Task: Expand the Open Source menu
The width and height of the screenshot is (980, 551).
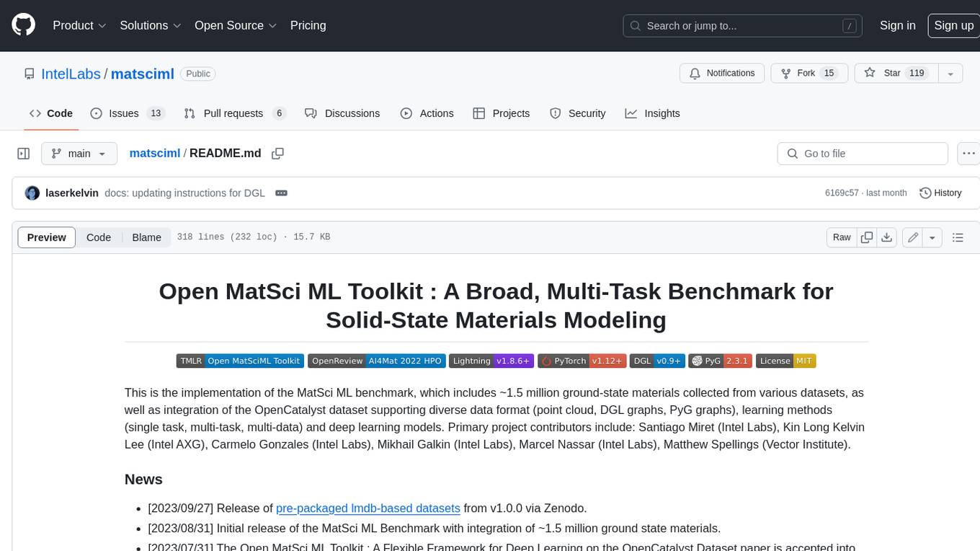Action: click(x=236, y=25)
